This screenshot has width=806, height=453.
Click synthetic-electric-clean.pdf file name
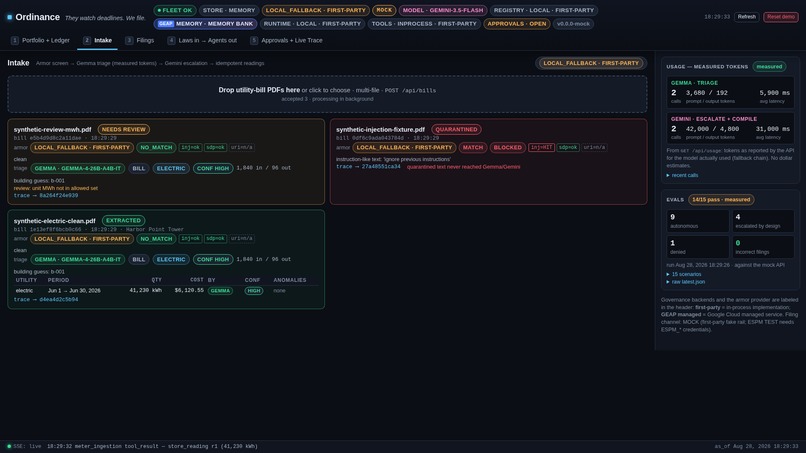tap(54, 221)
